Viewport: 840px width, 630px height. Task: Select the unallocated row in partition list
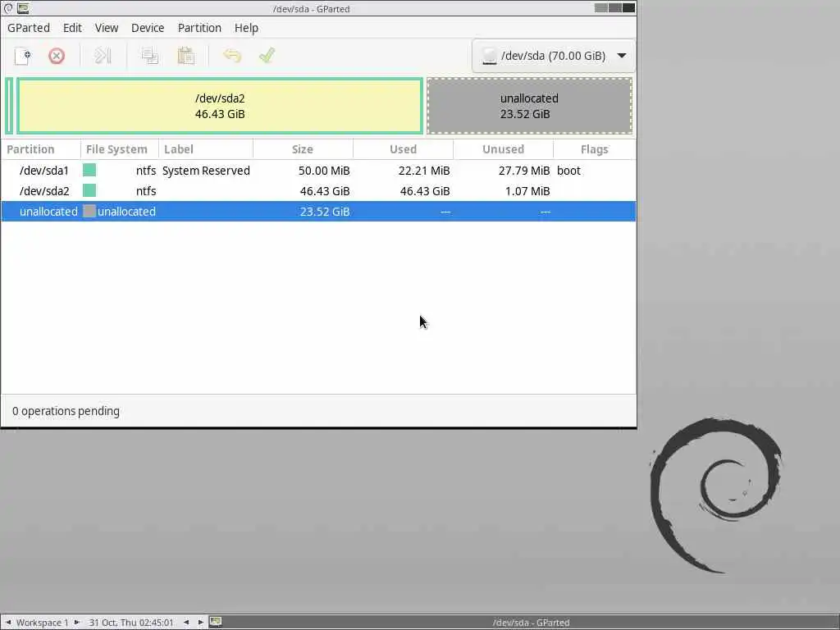pos(319,211)
